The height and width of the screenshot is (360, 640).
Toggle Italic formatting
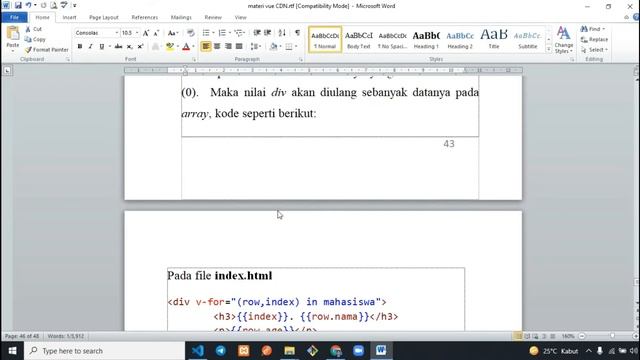[x=91, y=47]
